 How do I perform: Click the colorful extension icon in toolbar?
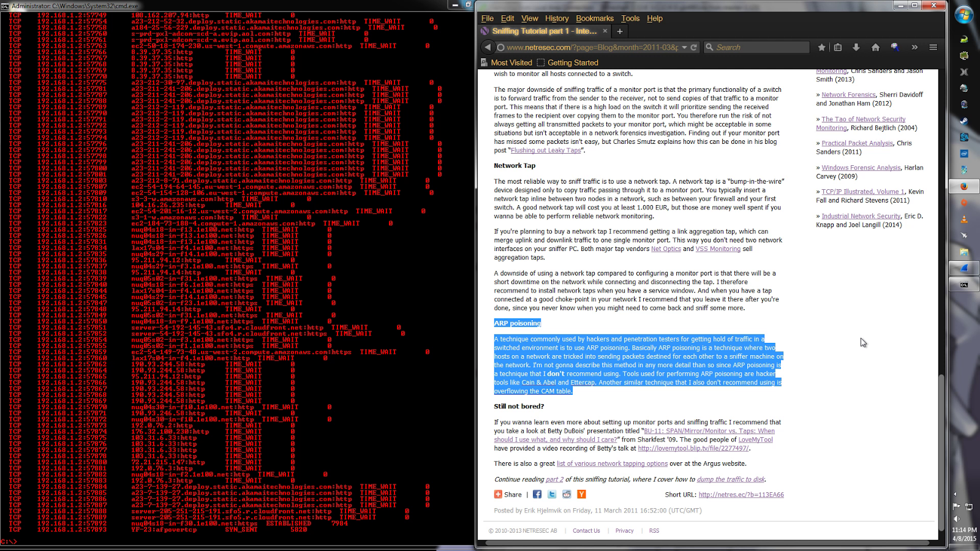(895, 47)
